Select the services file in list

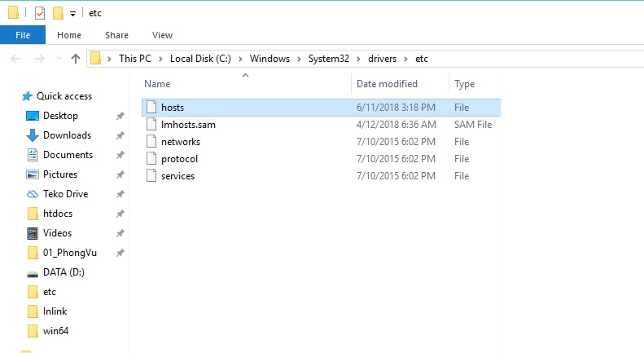177,176
